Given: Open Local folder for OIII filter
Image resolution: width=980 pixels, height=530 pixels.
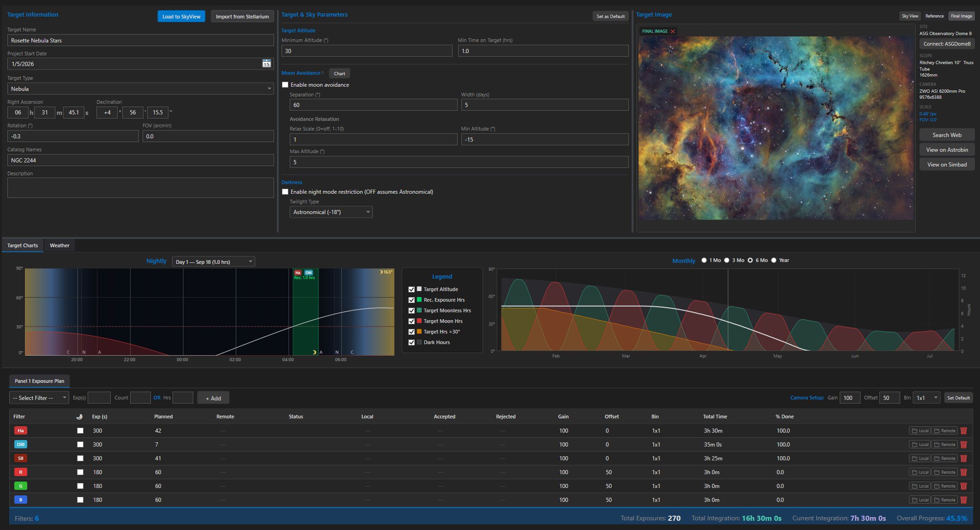Looking at the screenshot, I should coord(920,445).
